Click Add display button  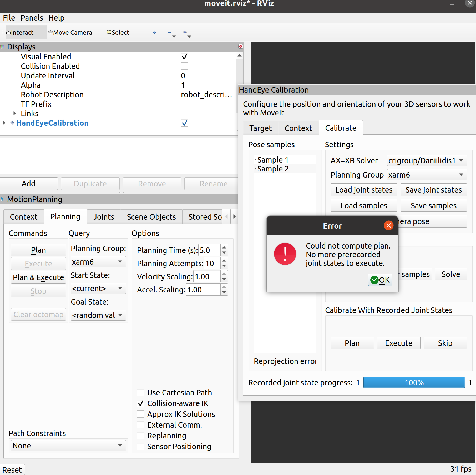(x=28, y=184)
